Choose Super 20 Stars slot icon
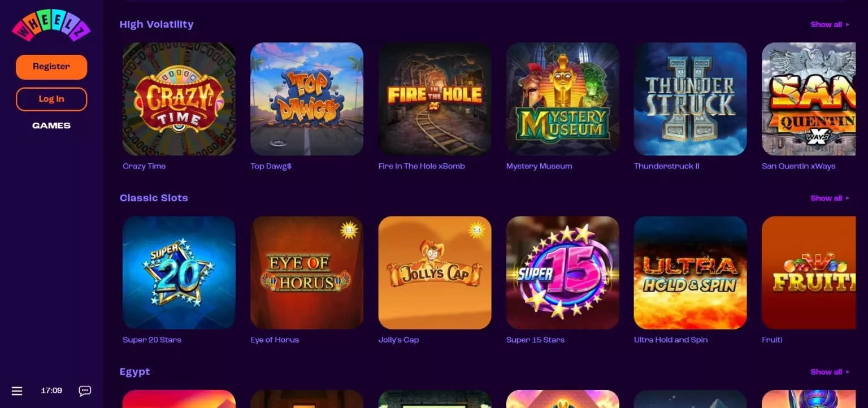 point(179,272)
